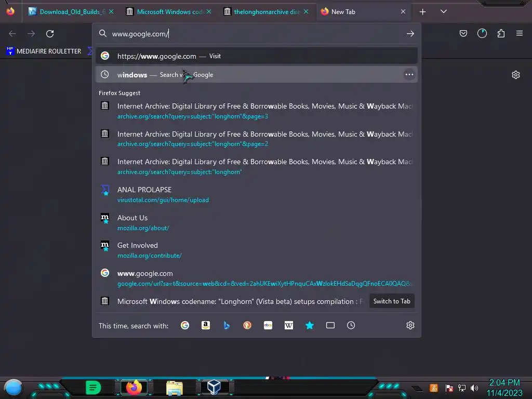Open Action Center flag tray icon

(x=449, y=388)
